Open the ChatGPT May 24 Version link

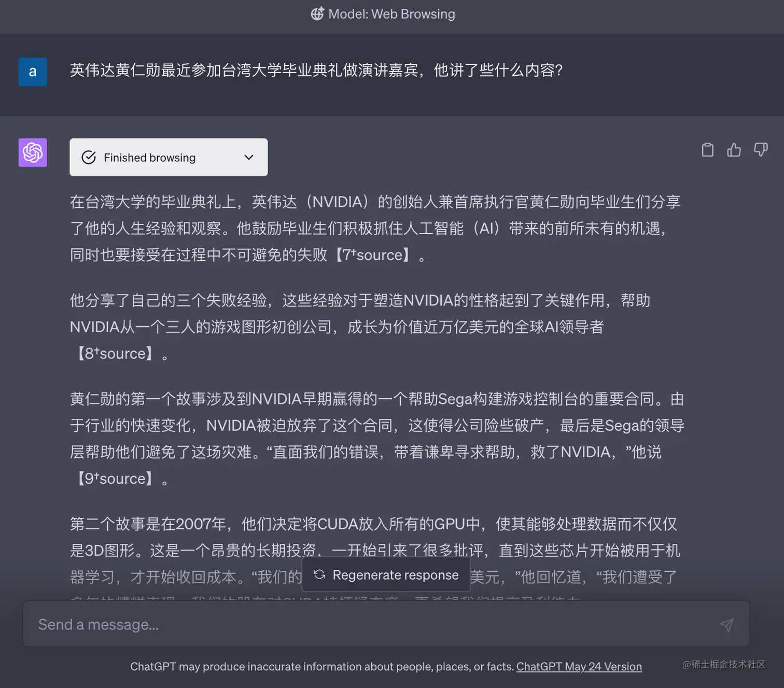pos(579,667)
